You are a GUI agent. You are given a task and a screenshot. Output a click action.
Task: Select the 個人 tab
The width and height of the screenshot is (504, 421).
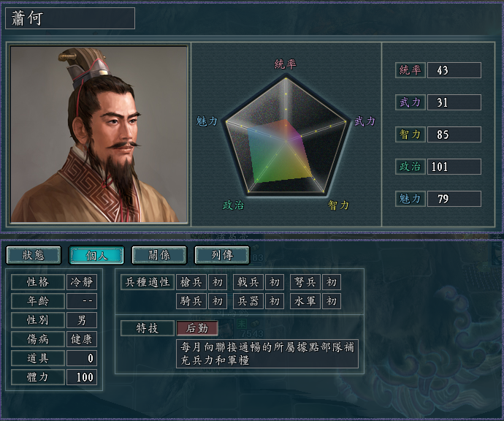(x=96, y=256)
